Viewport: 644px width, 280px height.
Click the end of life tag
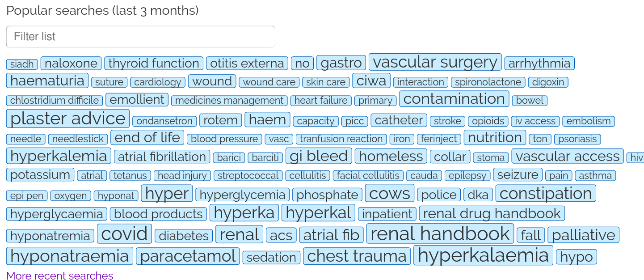(147, 137)
